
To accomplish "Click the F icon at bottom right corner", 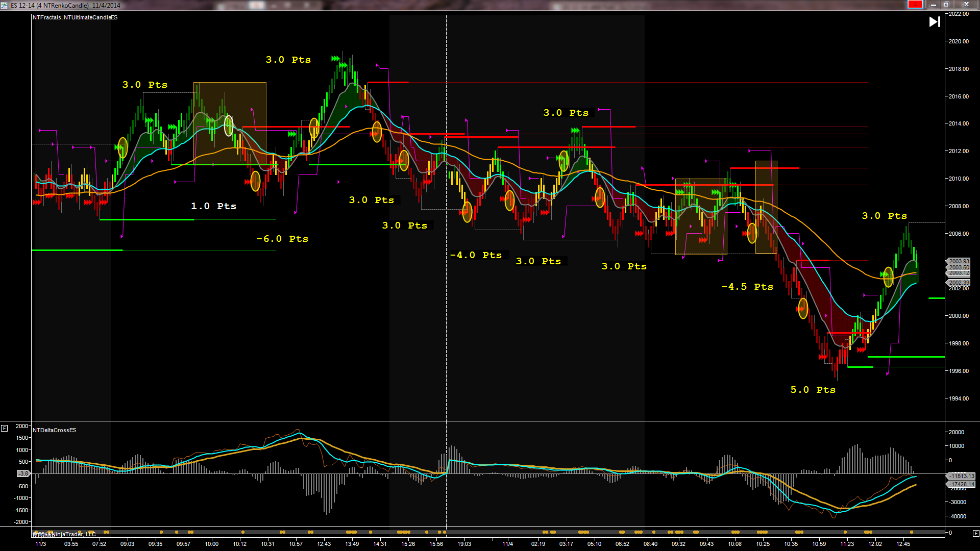I will (975, 533).
